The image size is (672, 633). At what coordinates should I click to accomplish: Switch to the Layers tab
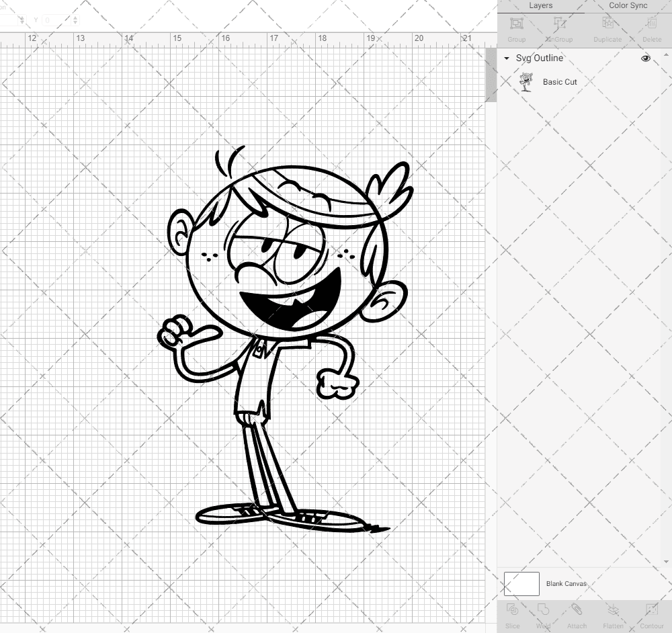pyautogui.click(x=540, y=5)
